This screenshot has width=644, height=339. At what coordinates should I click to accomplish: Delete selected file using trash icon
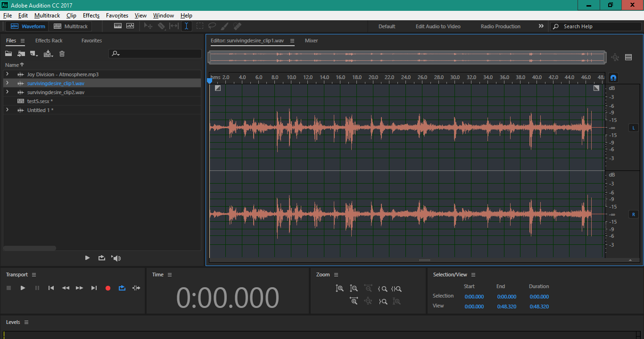coord(62,54)
